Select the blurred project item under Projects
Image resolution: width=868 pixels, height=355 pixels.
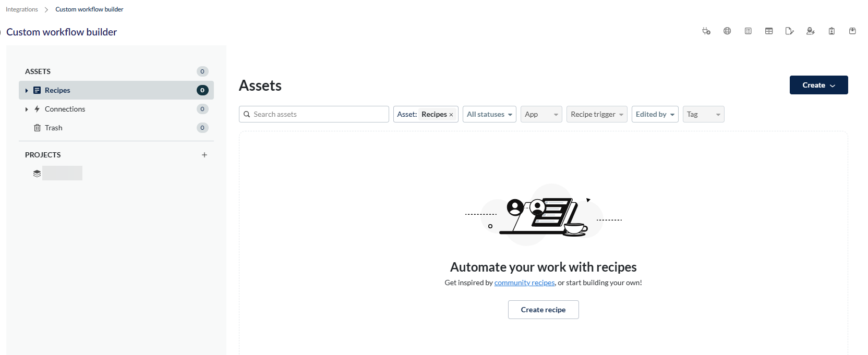[x=62, y=173]
